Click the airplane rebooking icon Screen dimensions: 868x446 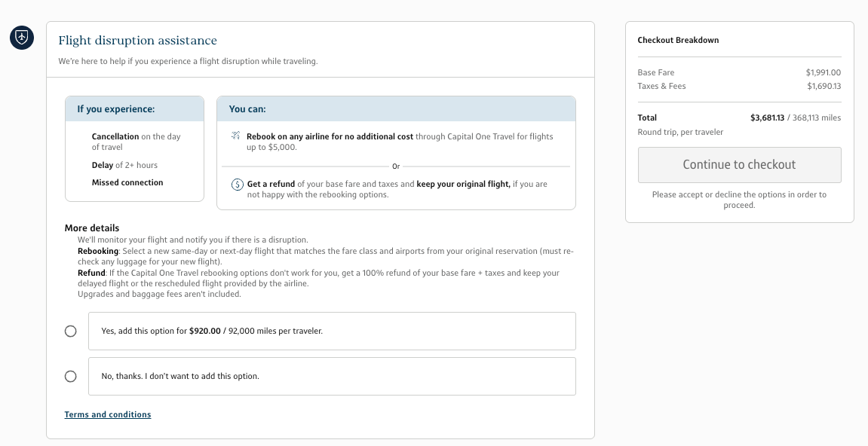tap(235, 136)
